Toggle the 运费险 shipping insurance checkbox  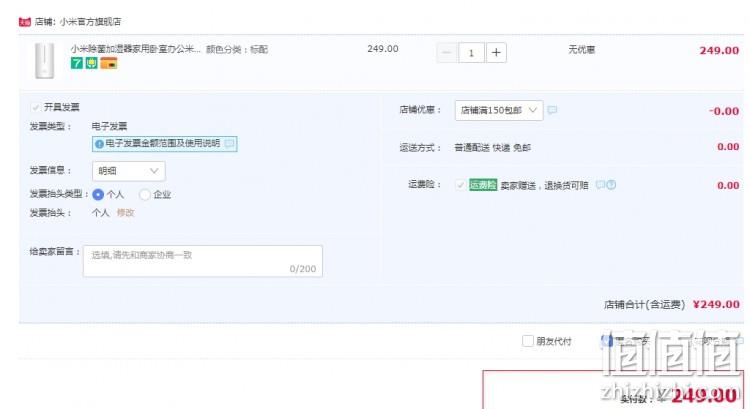[x=460, y=185]
